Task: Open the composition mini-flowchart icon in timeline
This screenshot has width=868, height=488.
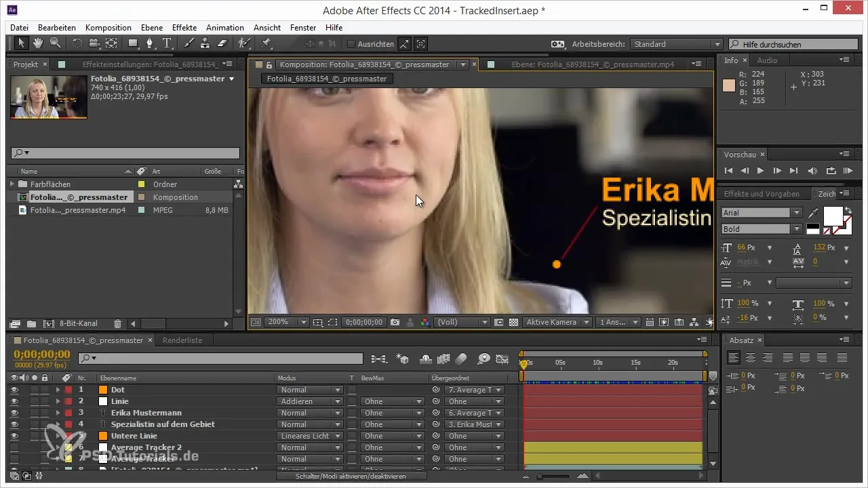Action: [x=379, y=358]
